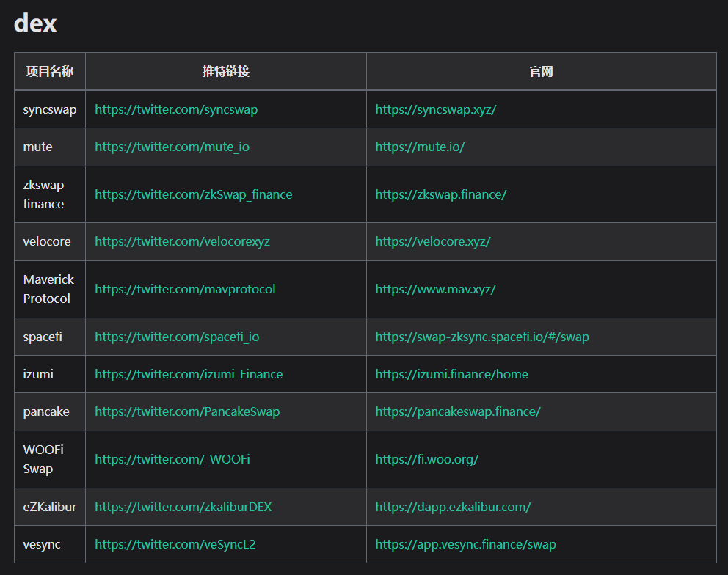Open the velocorexyz Twitter link
Image resolution: width=728 pixels, height=575 pixels.
(x=182, y=242)
